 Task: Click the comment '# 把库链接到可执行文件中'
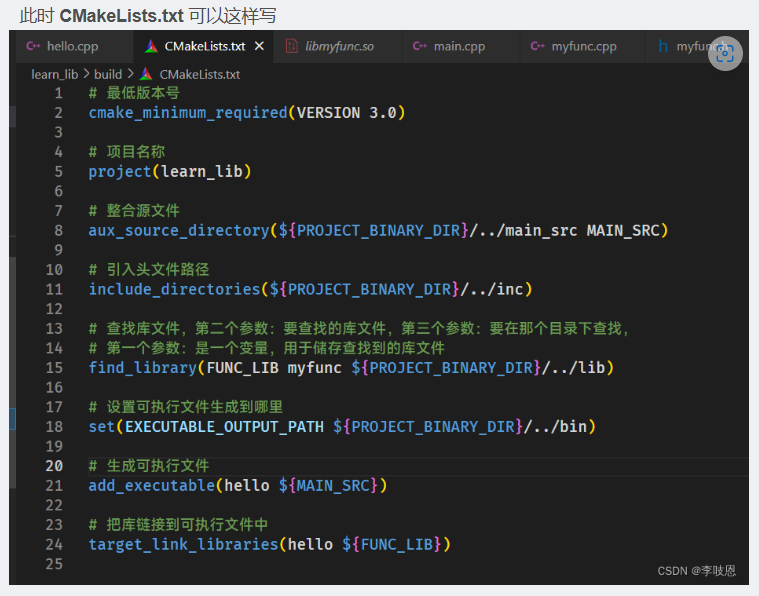[x=178, y=525]
